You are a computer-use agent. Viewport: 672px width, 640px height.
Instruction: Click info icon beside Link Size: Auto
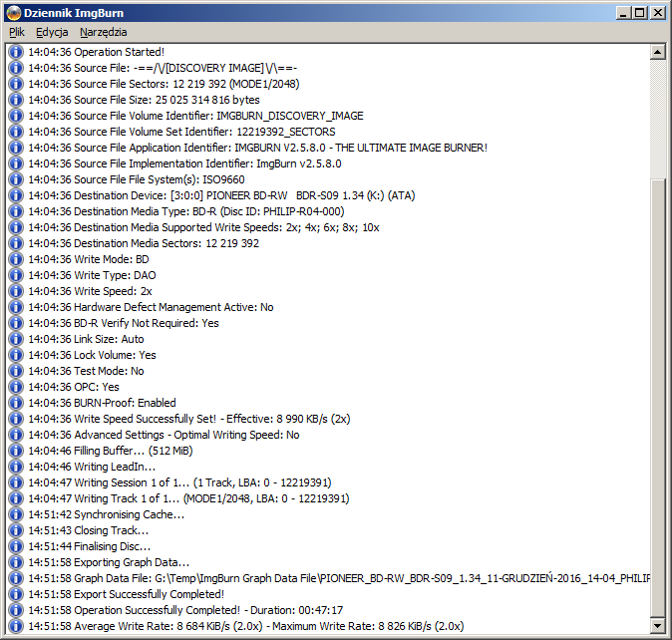15,339
